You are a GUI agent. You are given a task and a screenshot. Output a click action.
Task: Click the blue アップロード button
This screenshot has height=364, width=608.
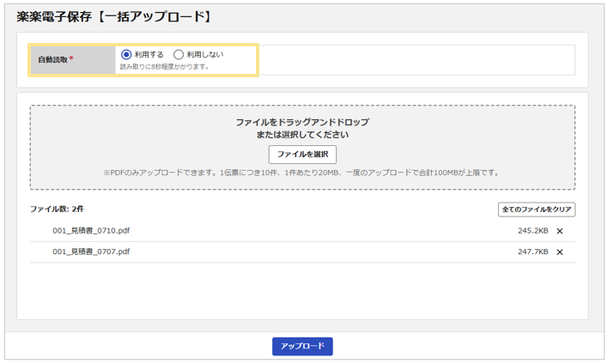302,346
